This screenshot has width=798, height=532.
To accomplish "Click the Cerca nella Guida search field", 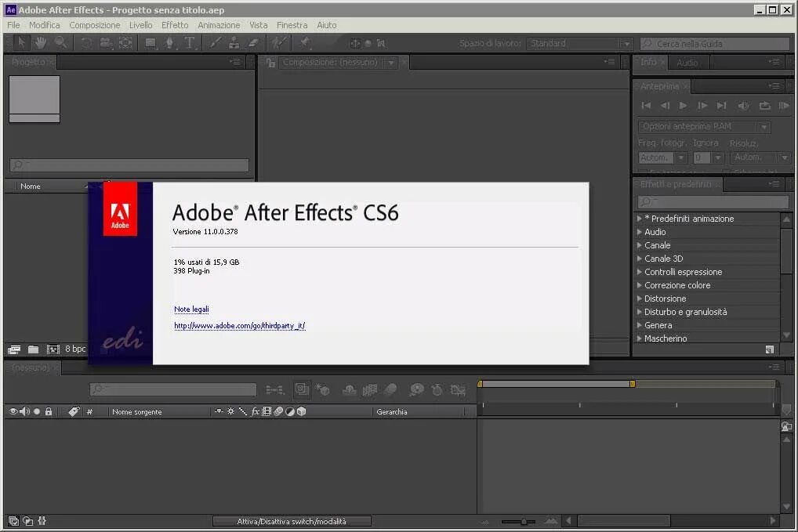I will [x=715, y=44].
